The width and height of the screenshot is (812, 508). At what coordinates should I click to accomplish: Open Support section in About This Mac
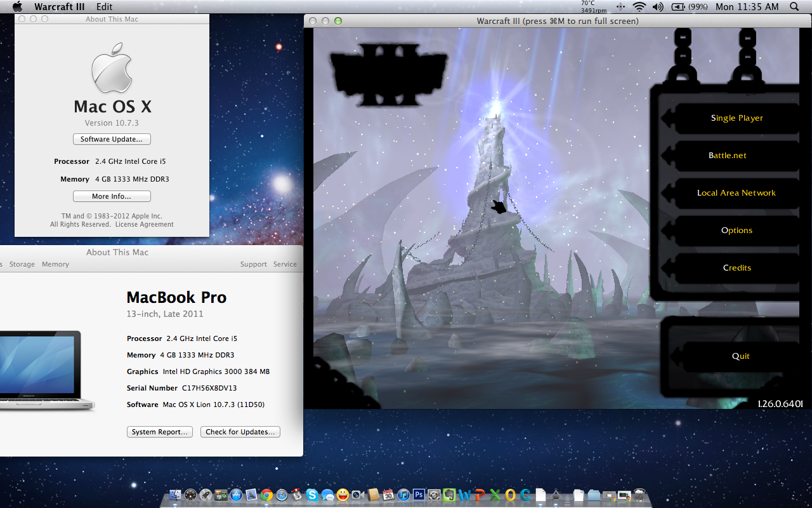click(x=253, y=264)
